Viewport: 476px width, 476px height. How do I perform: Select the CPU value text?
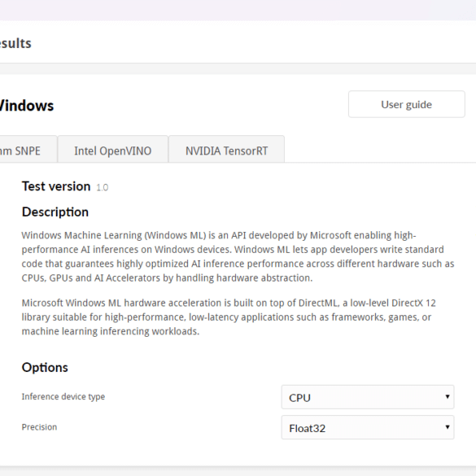tap(299, 398)
